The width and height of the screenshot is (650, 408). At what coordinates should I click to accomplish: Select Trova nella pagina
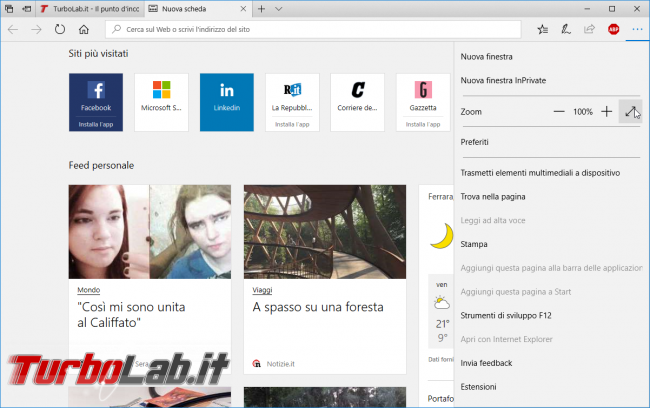click(x=493, y=197)
